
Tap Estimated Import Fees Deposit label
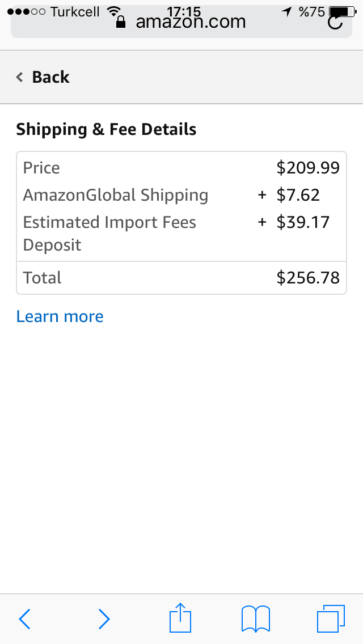point(109,233)
